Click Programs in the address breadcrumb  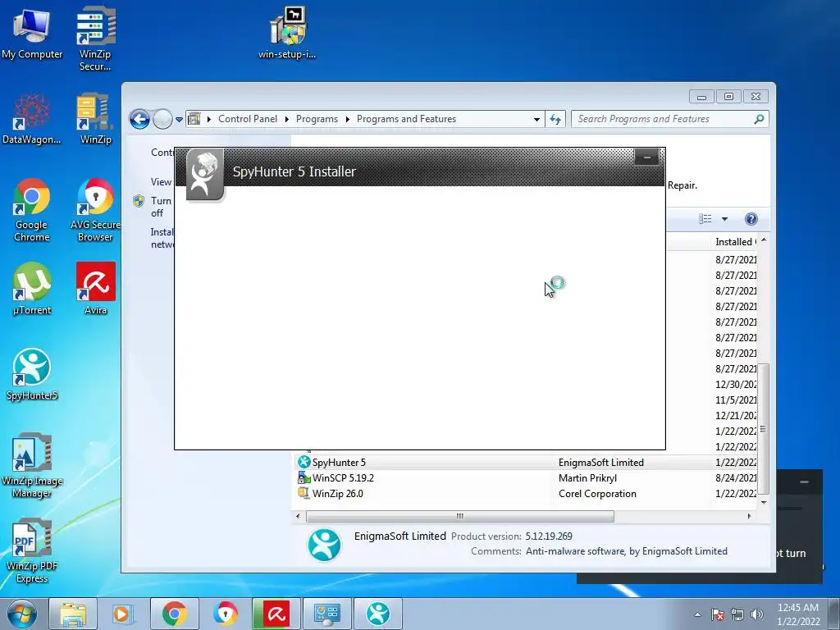pos(317,119)
